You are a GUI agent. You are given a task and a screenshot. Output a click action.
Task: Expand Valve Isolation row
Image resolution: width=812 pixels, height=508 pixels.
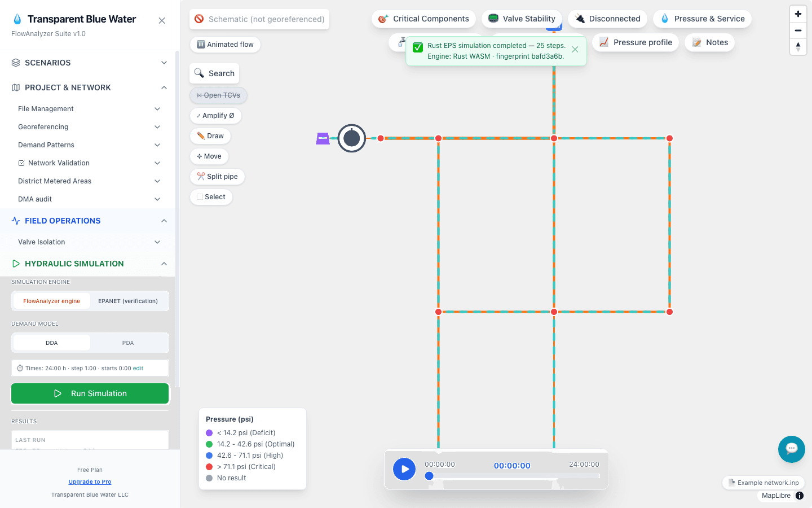coord(89,242)
